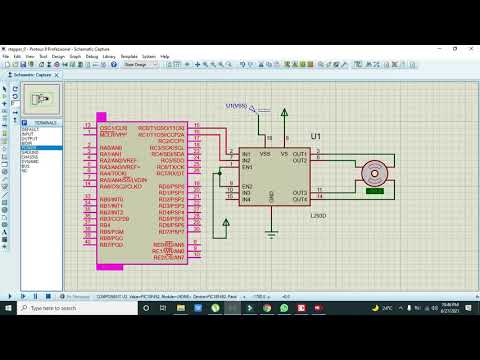This screenshot has height=360, width=480.
Task: Click the U1(VSS) voltage probe label
Action: (x=236, y=106)
